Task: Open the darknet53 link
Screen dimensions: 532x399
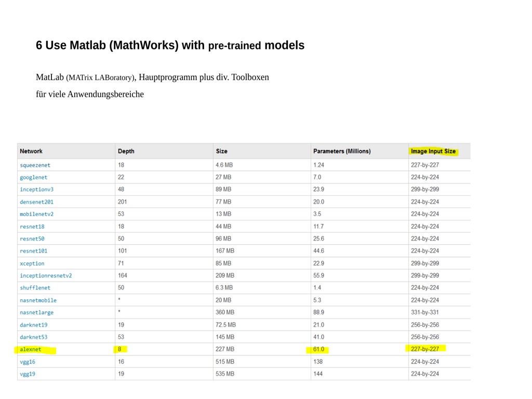Action: 33,337
